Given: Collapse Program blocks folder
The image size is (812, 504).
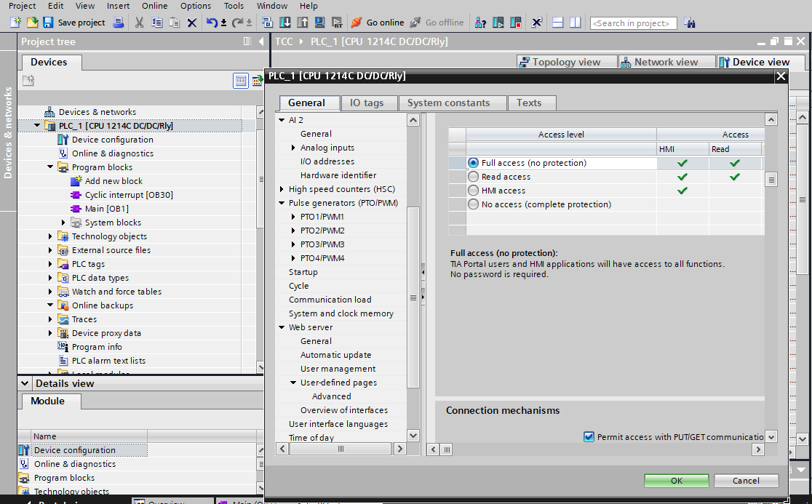Looking at the screenshot, I should (50, 167).
